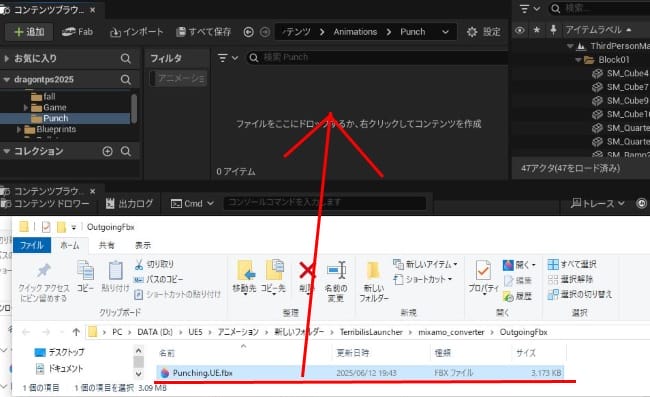Select Punch in the breadcrumb path
Image resolution: width=650 pixels, height=397 pixels.
pos(412,32)
